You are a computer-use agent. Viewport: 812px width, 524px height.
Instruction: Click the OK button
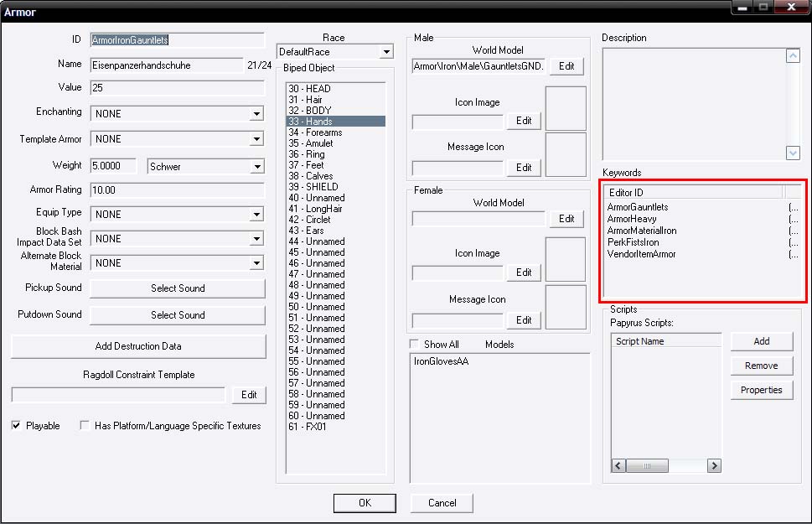[x=365, y=503]
